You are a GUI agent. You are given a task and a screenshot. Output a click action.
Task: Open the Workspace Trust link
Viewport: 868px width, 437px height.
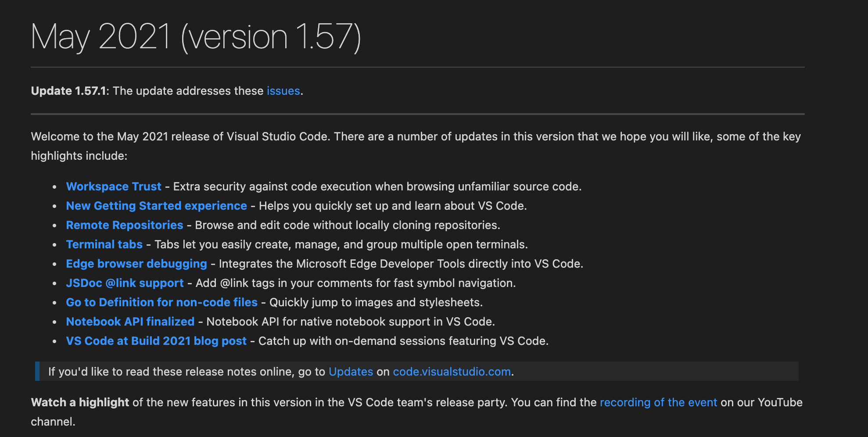tap(114, 186)
